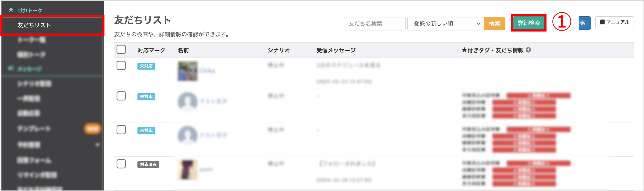Click the star icon beside 1対1トーク

click(x=11, y=10)
